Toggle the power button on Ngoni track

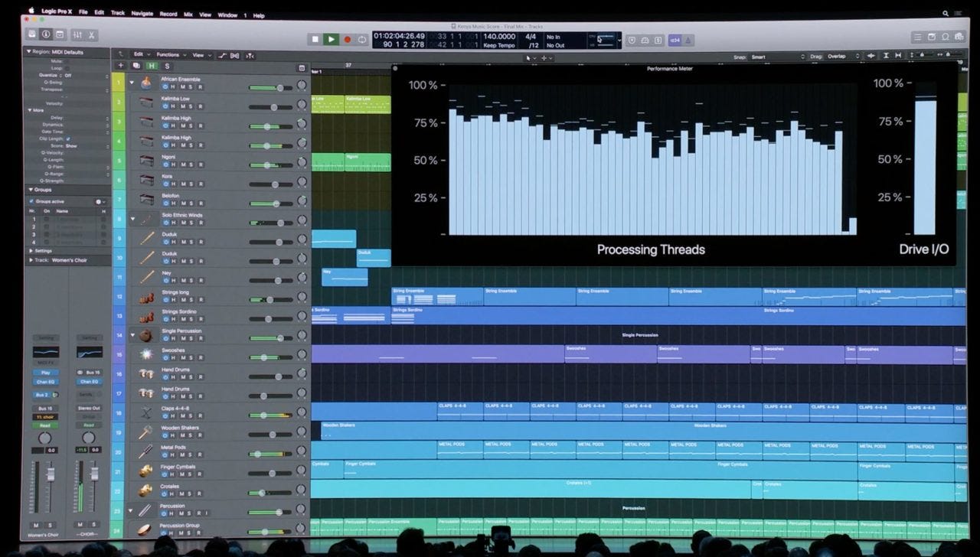(x=165, y=164)
